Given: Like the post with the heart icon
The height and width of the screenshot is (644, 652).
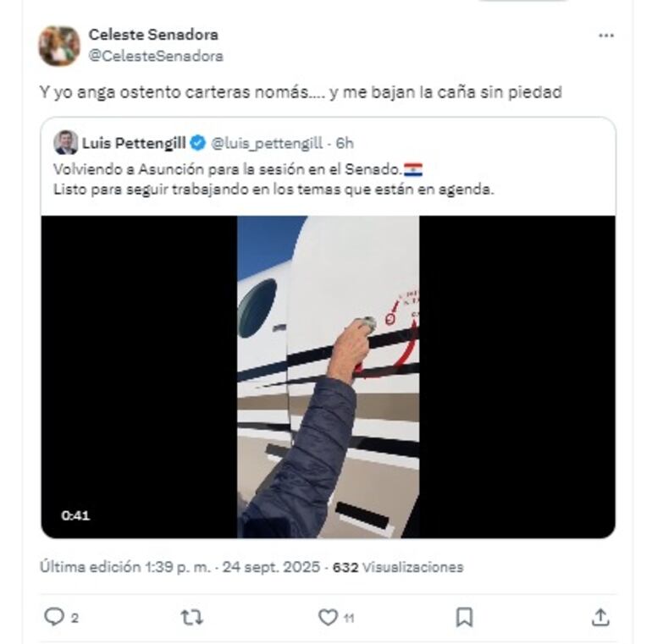Looking at the screenshot, I should [328, 617].
